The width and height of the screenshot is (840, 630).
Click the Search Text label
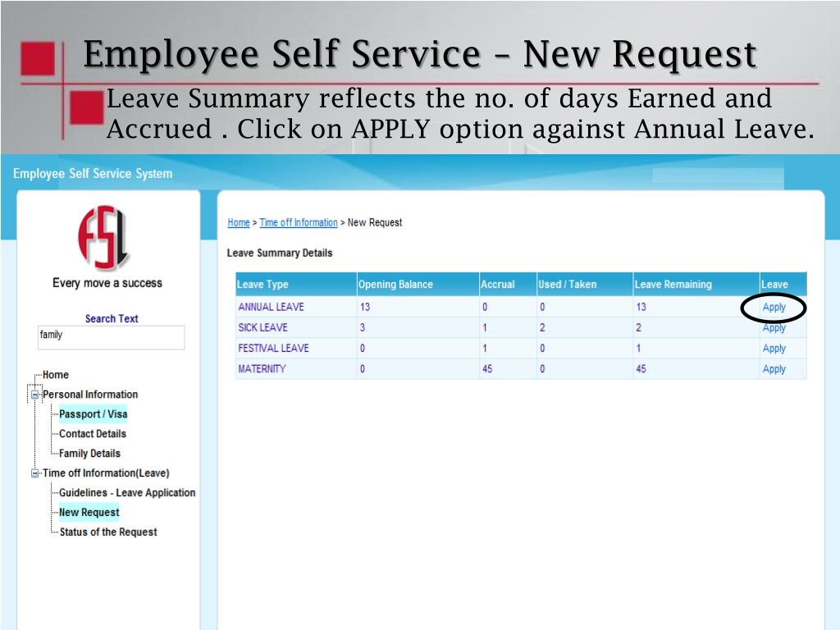pos(112,318)
